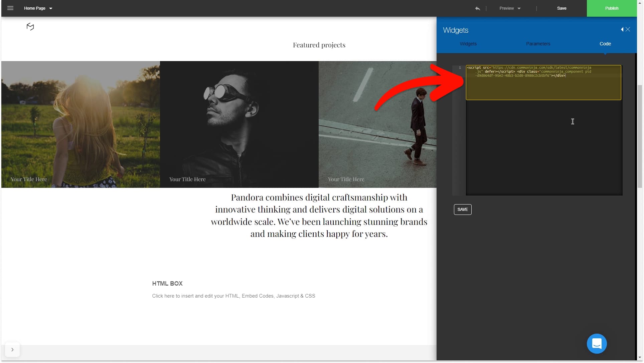The width and height of the screenshot is (644, 363).
Task: Expand the bottom-left chevron panel
Action: [x=12, y=350]
